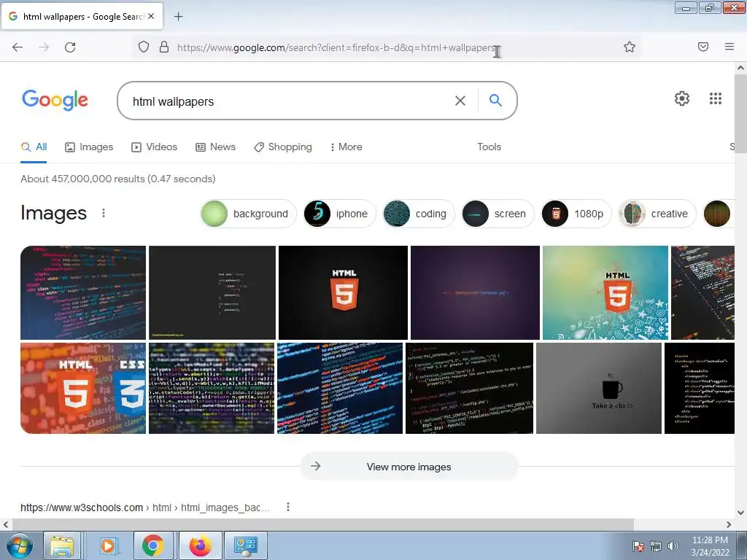Click the Google logo
This screenshot has width=747, height=560.
coord(55,100)
